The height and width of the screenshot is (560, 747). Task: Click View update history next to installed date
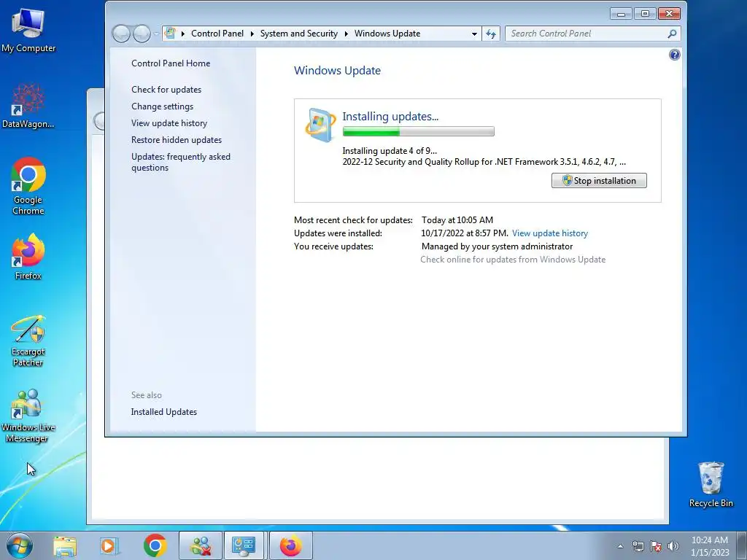click(x=550, y=233)
